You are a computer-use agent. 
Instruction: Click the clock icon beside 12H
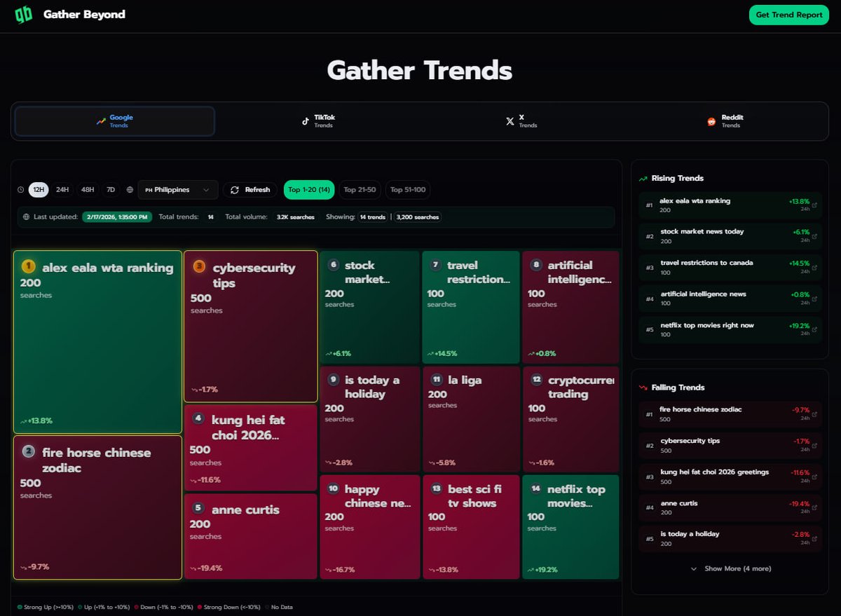click(21, 190)
